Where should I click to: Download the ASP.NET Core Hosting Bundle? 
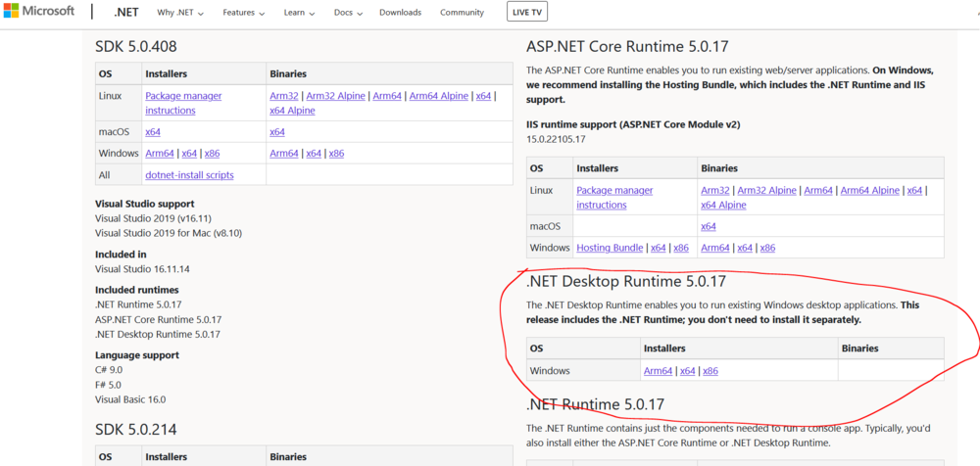pyautogui.click(x=610, y=248)
